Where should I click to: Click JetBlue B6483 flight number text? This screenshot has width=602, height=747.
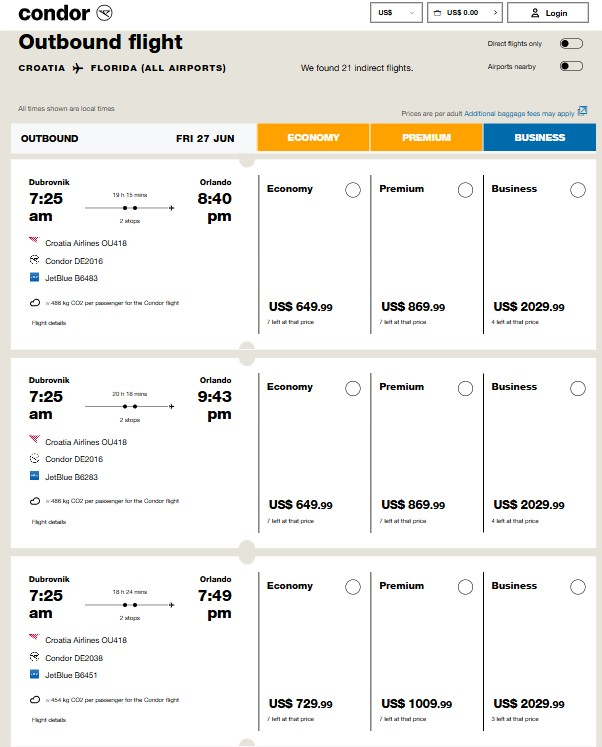[71, 278]
